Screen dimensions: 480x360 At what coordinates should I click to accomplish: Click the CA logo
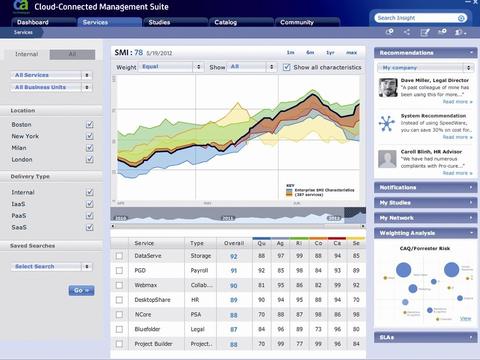[x=20, y=7]
